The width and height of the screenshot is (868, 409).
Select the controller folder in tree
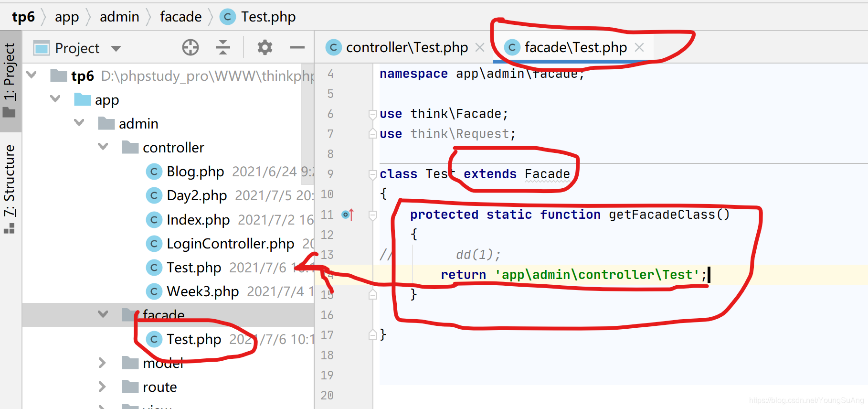[173, 148]
